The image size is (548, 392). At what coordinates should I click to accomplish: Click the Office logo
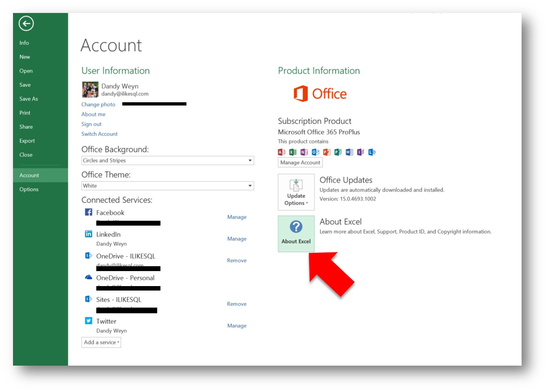[320, 94]
